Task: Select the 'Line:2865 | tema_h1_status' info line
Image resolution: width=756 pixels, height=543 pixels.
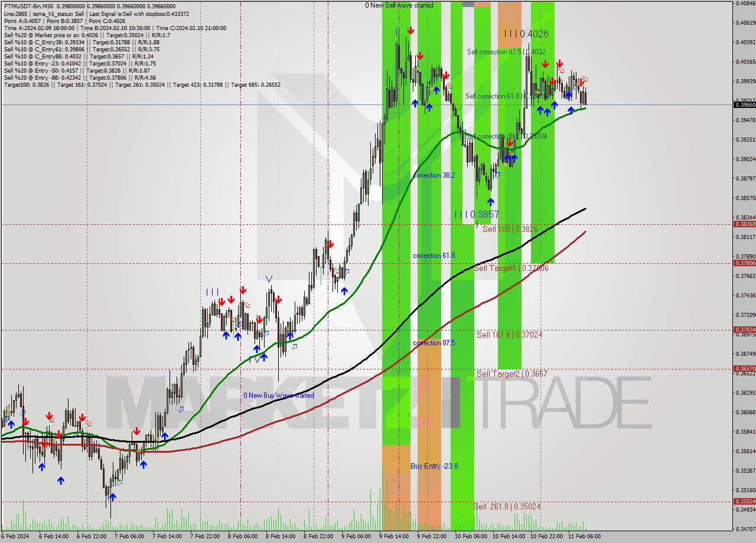Action: [x=96, y=14]
